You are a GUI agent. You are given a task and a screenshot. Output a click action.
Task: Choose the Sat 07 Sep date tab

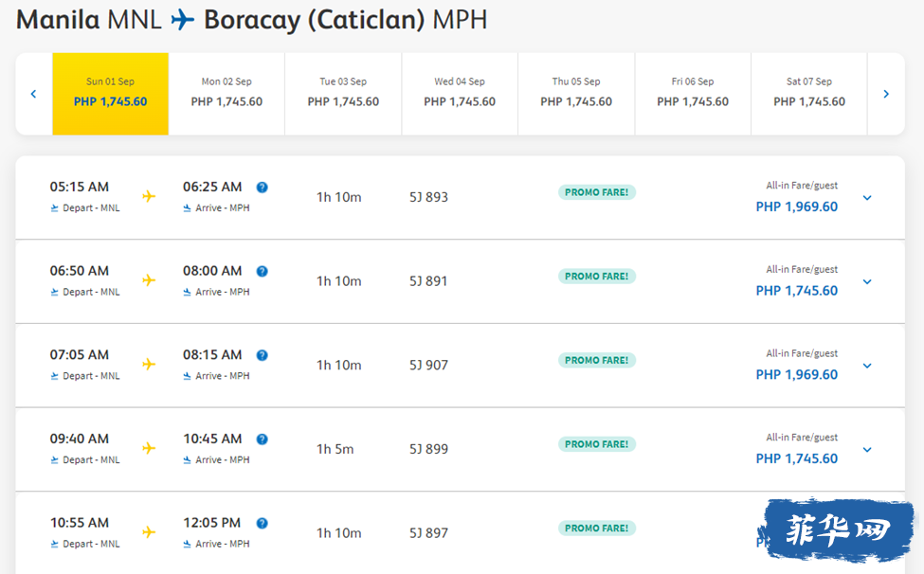click(x=809, y=93)
